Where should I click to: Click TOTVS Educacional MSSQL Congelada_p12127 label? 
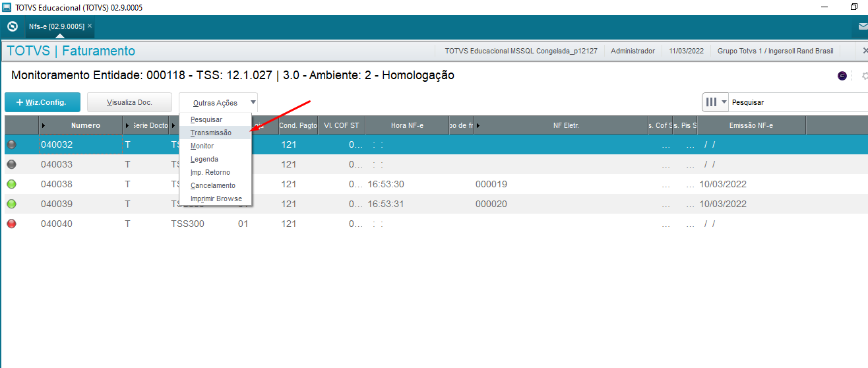521,51
